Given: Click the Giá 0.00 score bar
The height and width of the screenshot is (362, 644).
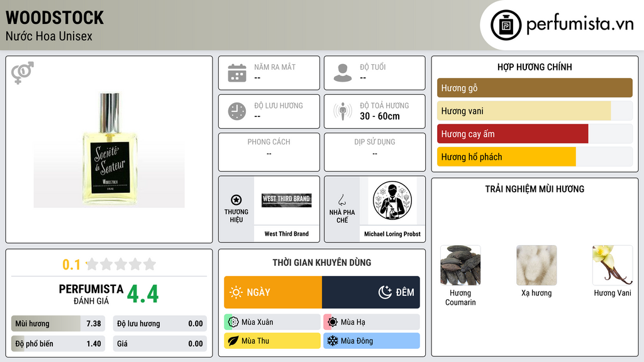Looking at the screenshot, I should tap(160, 344).
